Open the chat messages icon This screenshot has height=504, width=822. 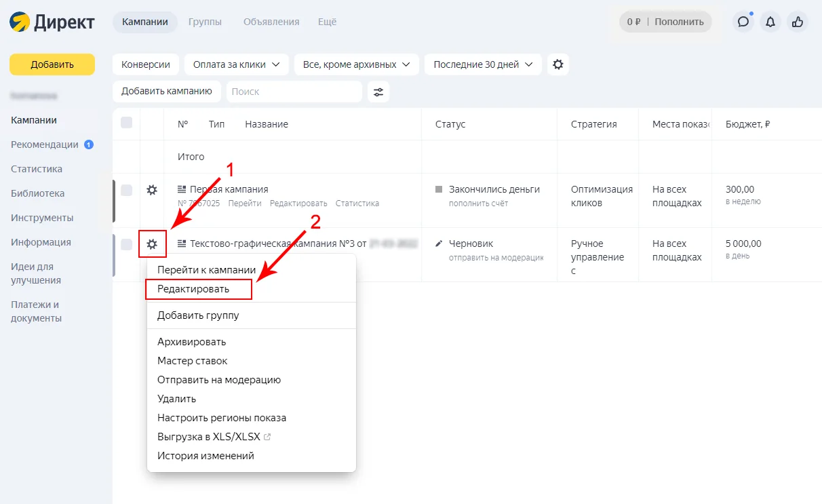click(743, 22)
